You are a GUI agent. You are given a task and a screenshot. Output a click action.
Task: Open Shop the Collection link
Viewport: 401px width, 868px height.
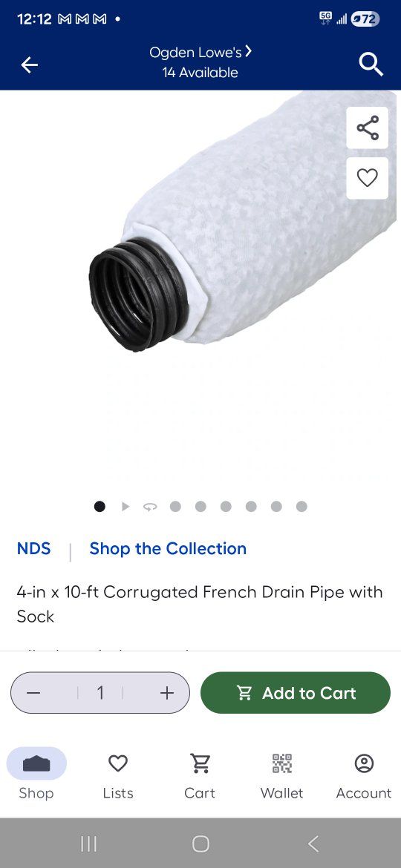point(168,548)
